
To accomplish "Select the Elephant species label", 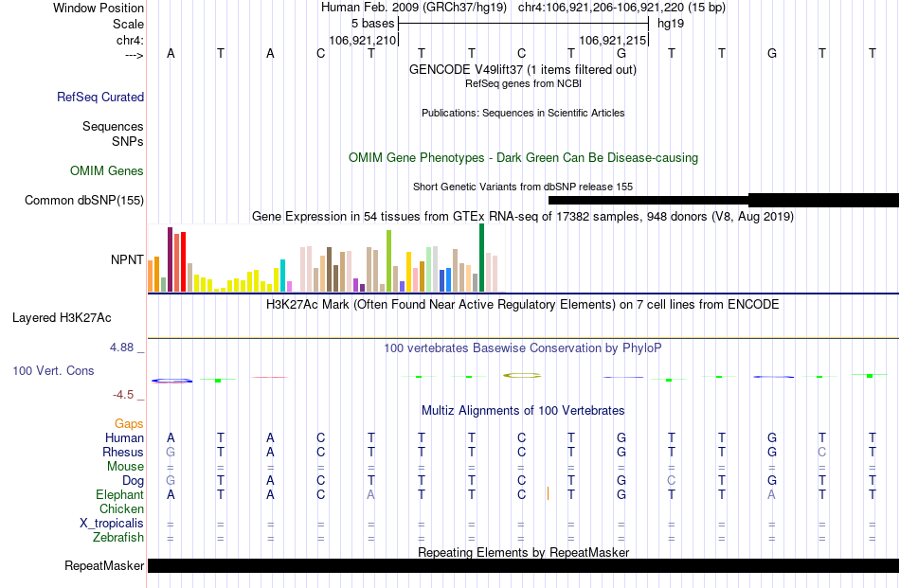I will coord(120,494).
